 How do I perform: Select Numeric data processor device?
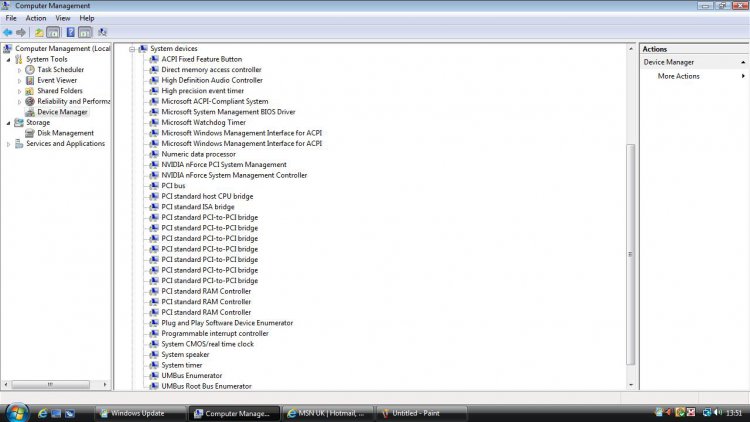199,154
